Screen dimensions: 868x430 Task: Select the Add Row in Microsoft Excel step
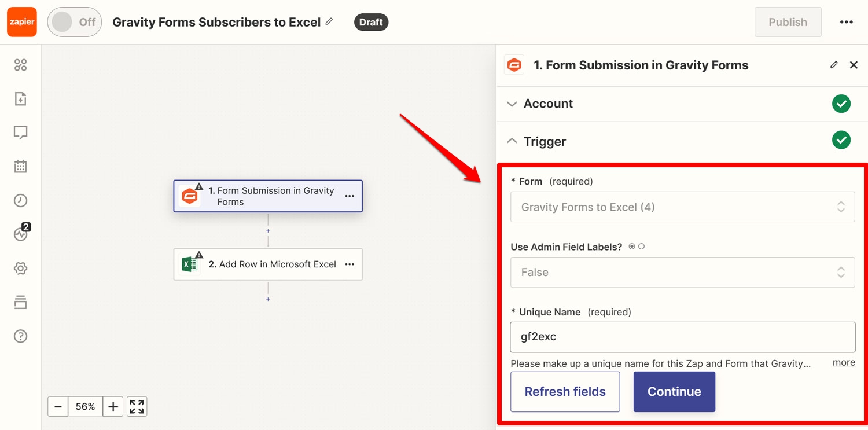[268, 264]
